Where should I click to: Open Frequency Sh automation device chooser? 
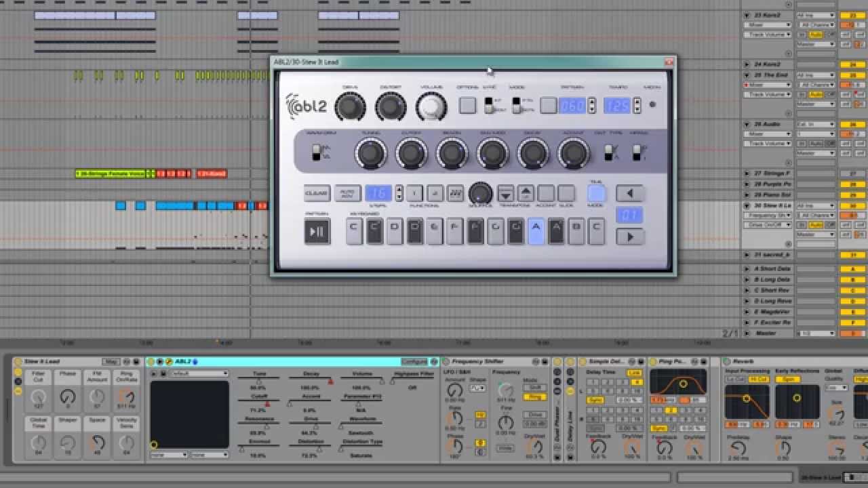pyautogui.click(x=767, y=216)
